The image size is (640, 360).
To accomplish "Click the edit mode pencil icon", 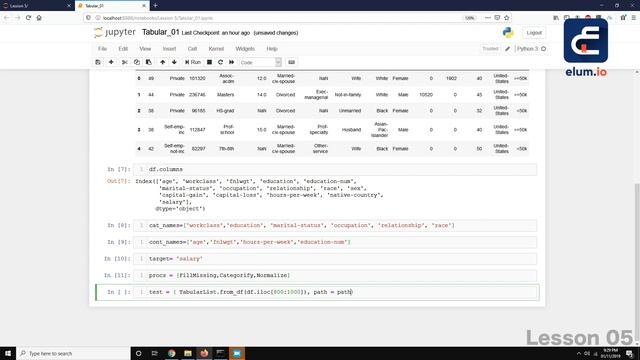I will [x=507, y=49].
